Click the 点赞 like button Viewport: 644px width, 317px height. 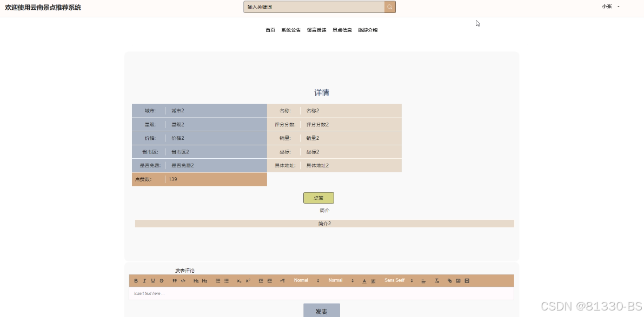(x=318, y=198)
